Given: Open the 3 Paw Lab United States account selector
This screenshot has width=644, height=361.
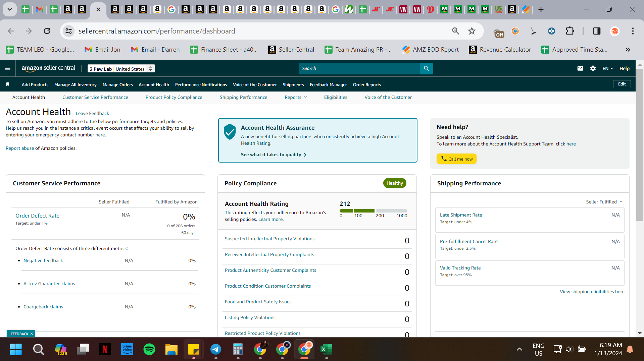Looking at the screenshot, I should (x=121, y=69).
